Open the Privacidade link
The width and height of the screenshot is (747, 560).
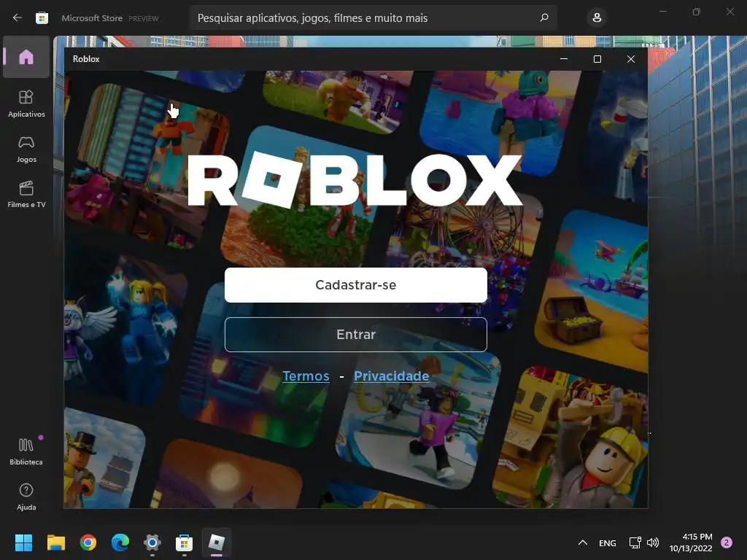pos(391,376)
